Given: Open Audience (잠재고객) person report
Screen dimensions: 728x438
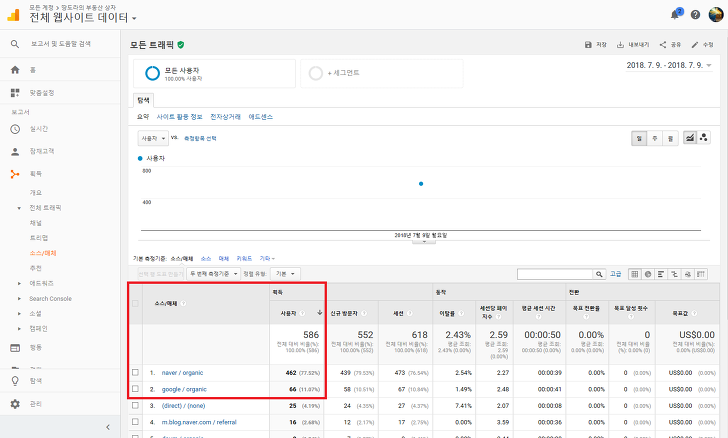Looking at the screenshot, I should coord(15,151).
